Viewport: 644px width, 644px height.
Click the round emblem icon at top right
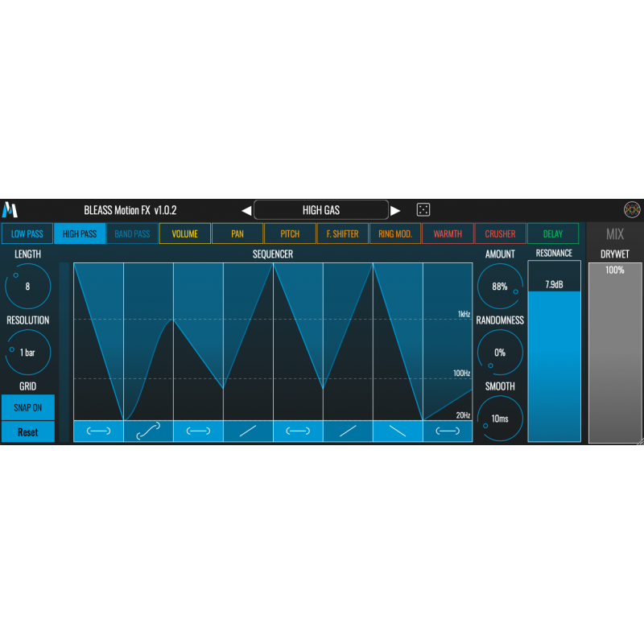632,210
